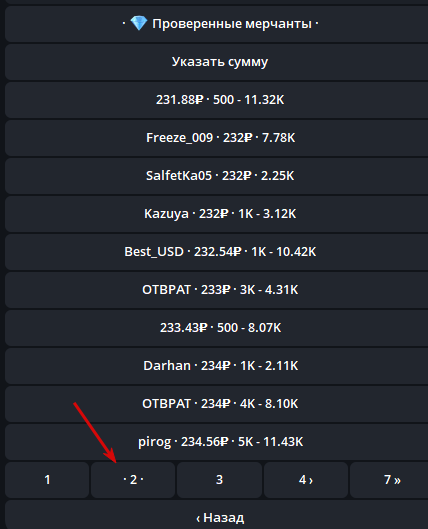Viewport: 428px width, 529px height.
Task: Click the current page 2 button
Action: [x=133, y=480]
